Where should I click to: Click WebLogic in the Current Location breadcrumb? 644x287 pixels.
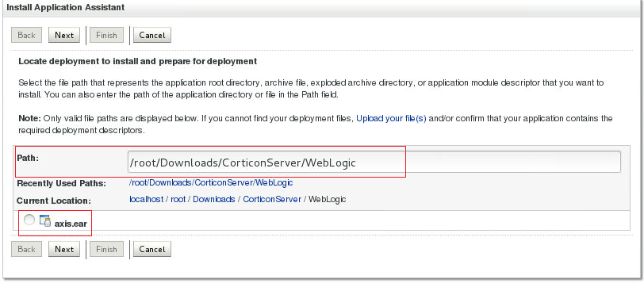click(328, 200)
